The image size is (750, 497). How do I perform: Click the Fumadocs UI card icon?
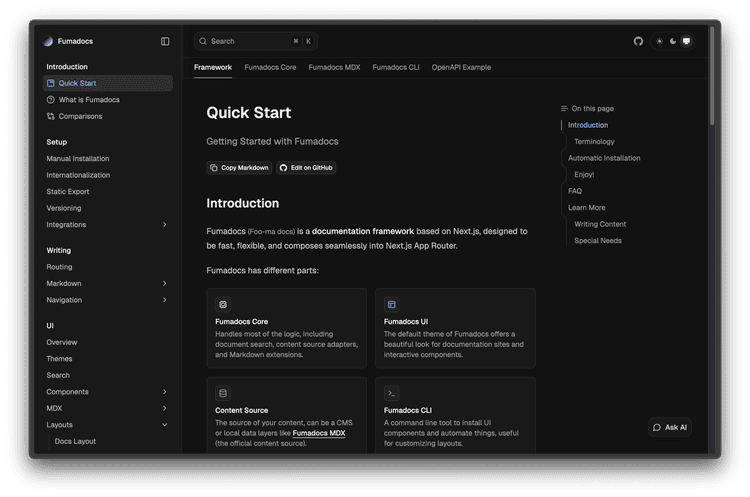point(392,304)
